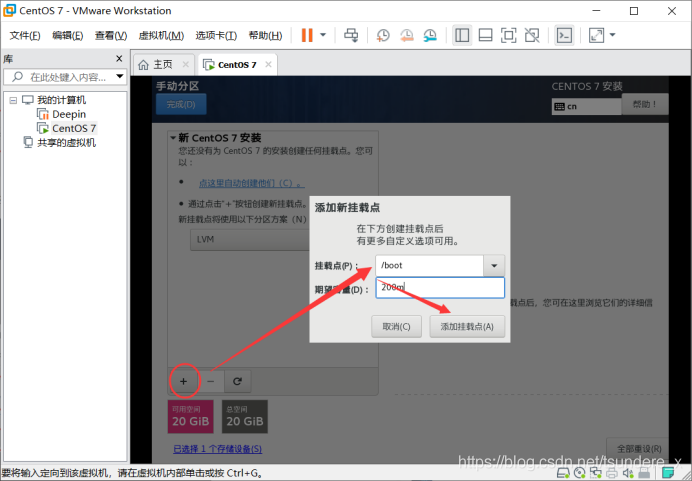The width and height of the screenshot is (692, 481).
Task: Click the plus add mount point button
Action: pyautogui.click(x=184, y=381)
